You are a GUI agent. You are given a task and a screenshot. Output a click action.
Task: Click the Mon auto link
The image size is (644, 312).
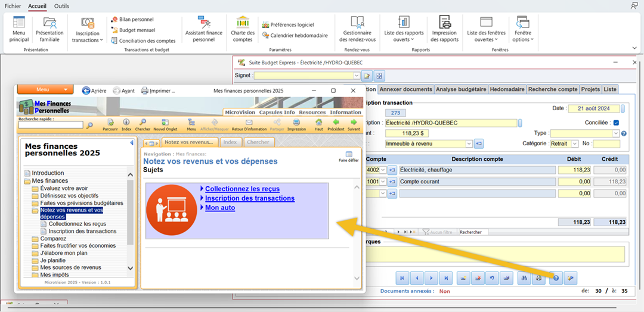[x=220, y=208]
